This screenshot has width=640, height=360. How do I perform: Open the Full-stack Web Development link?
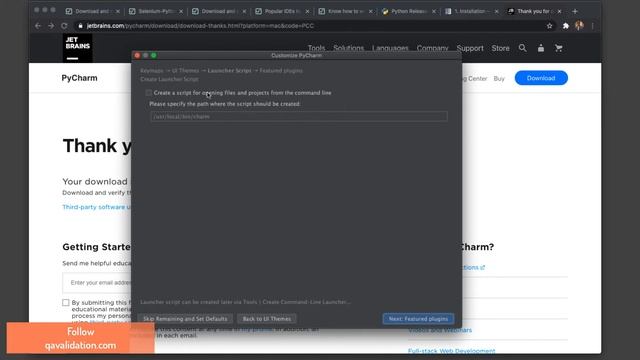pyautogui.click(x=451, y=351)
